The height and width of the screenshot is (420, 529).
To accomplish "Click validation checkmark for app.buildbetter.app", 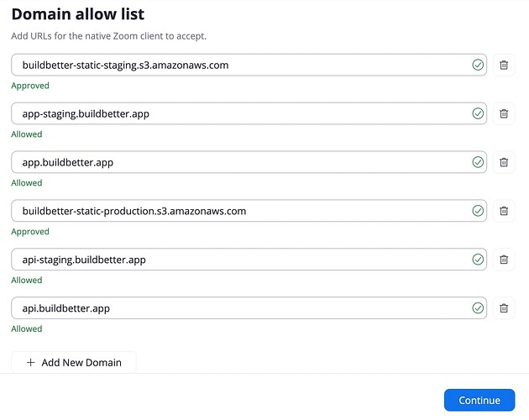I will pos(478,162).
